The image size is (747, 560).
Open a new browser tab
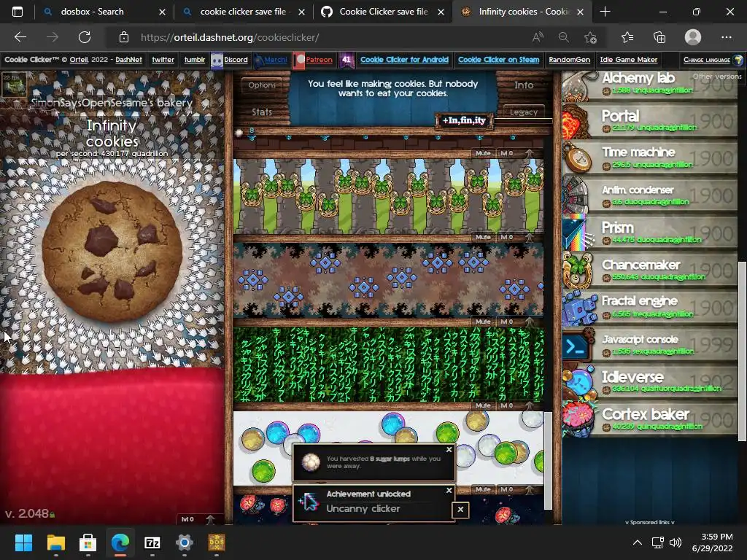(605, 12)
